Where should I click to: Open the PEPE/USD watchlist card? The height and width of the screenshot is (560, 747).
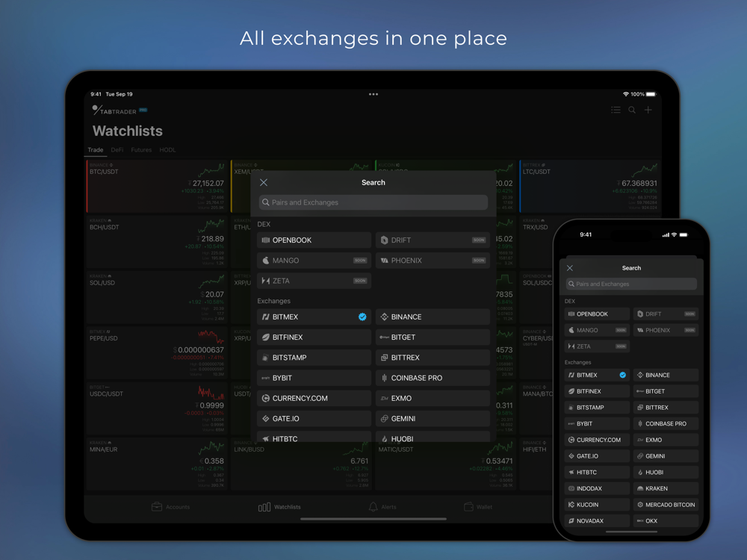pos(157,353)
